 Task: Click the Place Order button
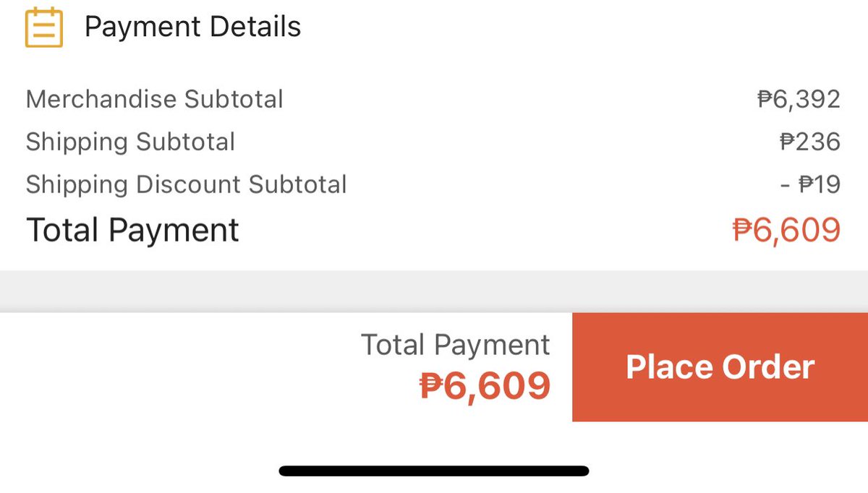720,367
